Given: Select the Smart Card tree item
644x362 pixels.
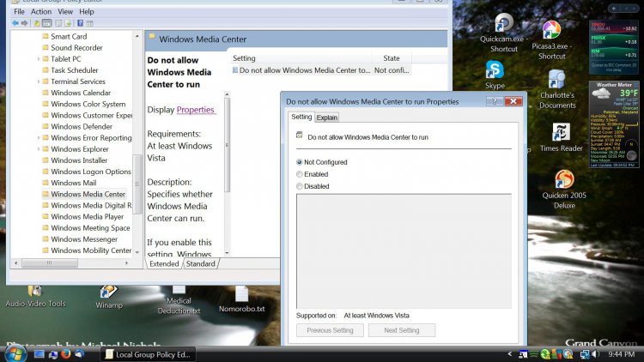Looking at the screenshot, I should pos(69,37).
